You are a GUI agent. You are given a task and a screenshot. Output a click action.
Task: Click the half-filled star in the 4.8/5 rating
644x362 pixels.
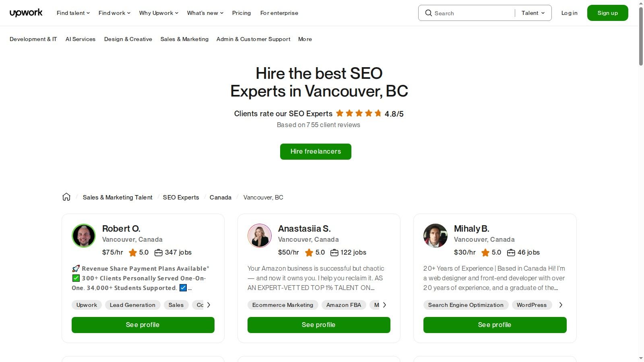[x=378, y=113]
